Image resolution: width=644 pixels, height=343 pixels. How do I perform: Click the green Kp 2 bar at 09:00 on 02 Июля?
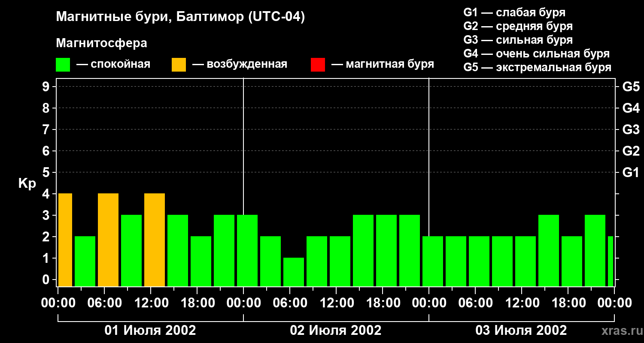point(317,261)
